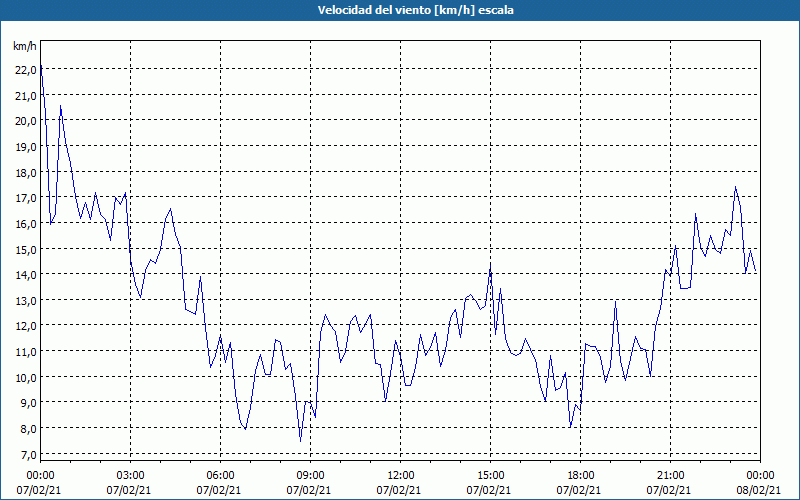Click the 12:00 time axis label
800x500 pixels.
[x=401, y=476]
